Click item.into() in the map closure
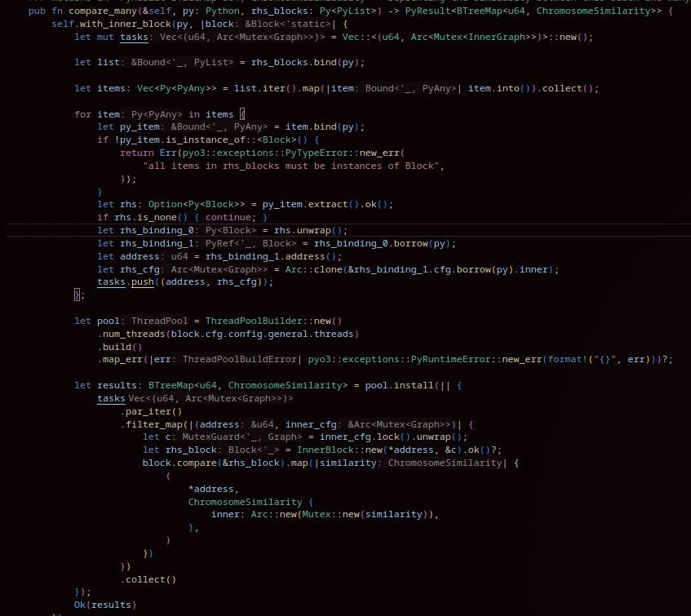This screenshot has height=616, width=691. coord(498,88)
